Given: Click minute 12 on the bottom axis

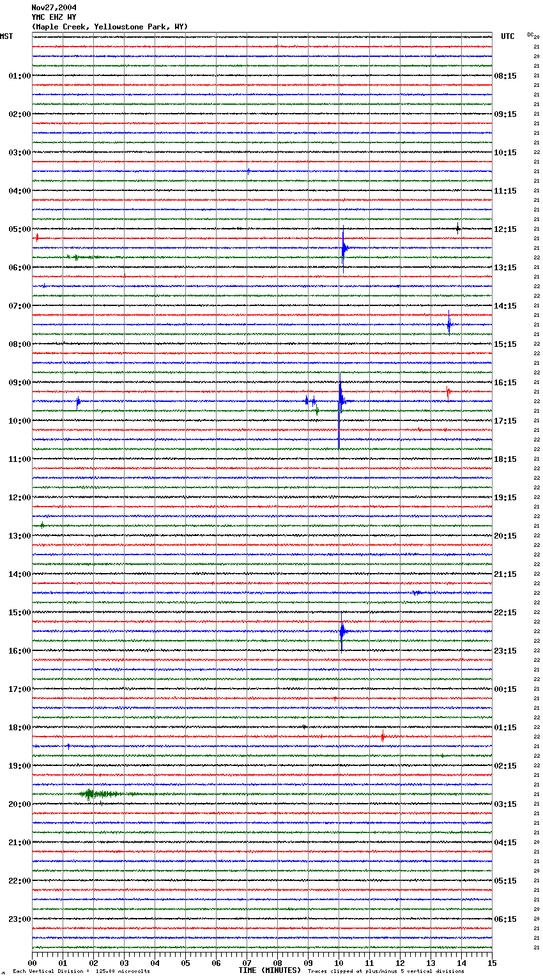Looking at the screenshot, I should coord(400,963).
